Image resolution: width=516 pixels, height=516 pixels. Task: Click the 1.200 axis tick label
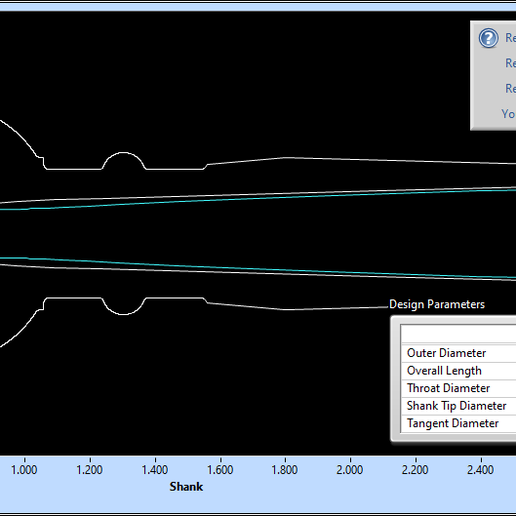(x=89, y=470)
